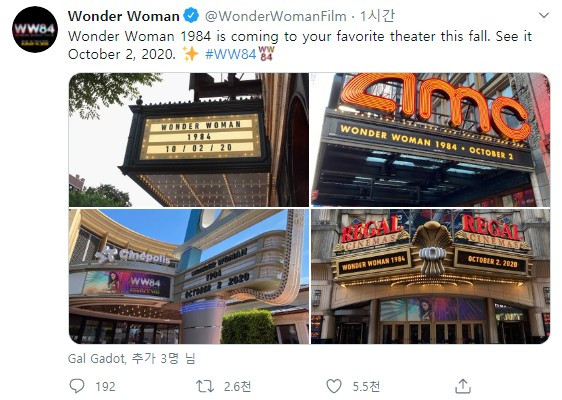
Task: Click the 5.5천 like count
Action: coord(366,386)
